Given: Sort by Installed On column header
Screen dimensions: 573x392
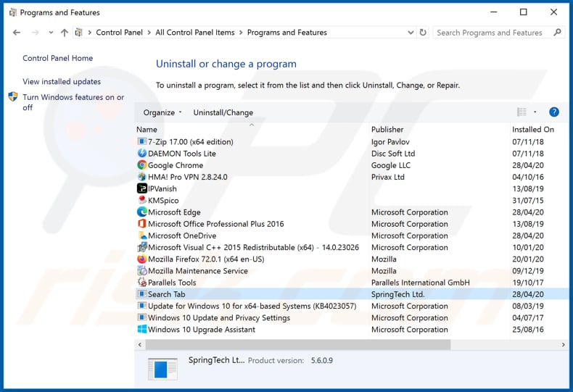Looking at the screenshot, I should (x=533, y=129).
